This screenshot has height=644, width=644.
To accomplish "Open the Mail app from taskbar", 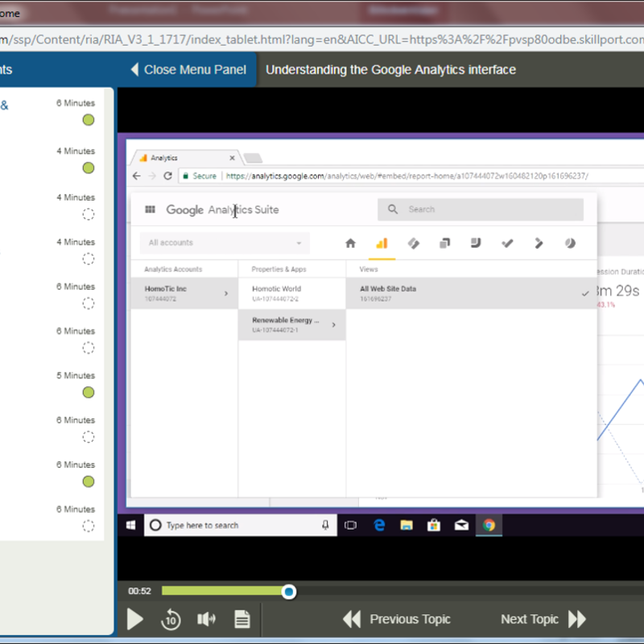I will [461, 526].
